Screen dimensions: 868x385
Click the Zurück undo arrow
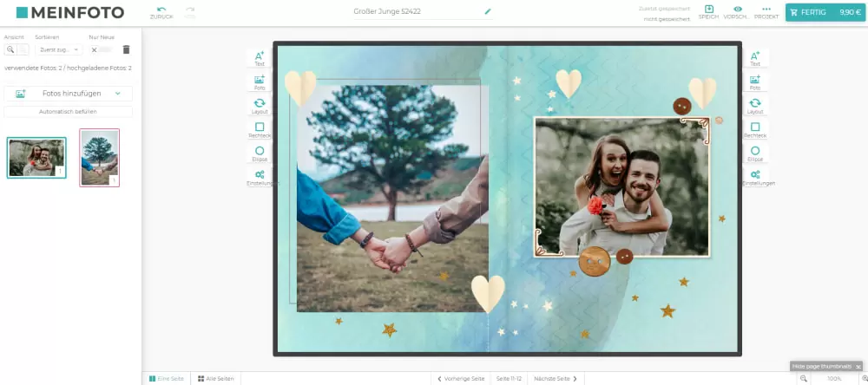pyautogui.click(x=161, y=11)
